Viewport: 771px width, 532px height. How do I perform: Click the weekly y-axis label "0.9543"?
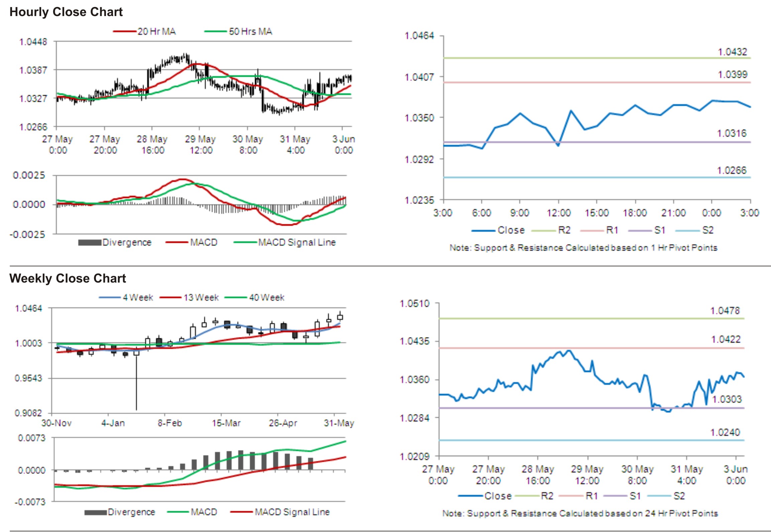(x=29, y=378)
